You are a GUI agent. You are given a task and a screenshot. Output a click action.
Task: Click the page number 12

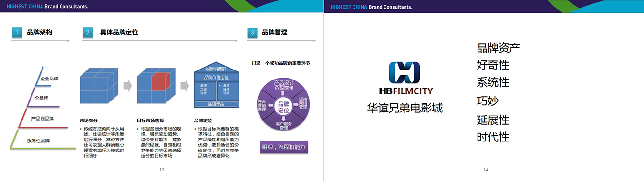coord(162,170)
